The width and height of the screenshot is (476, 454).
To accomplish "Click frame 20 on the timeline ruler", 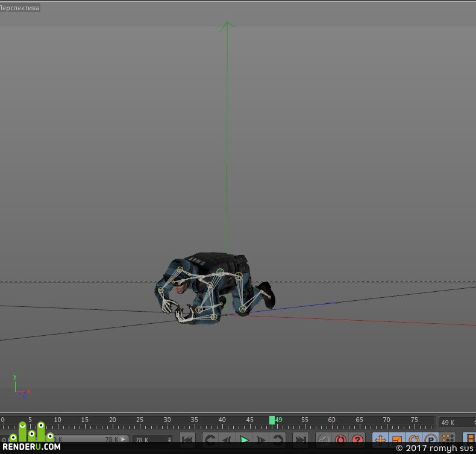I will tap(113, 420).
